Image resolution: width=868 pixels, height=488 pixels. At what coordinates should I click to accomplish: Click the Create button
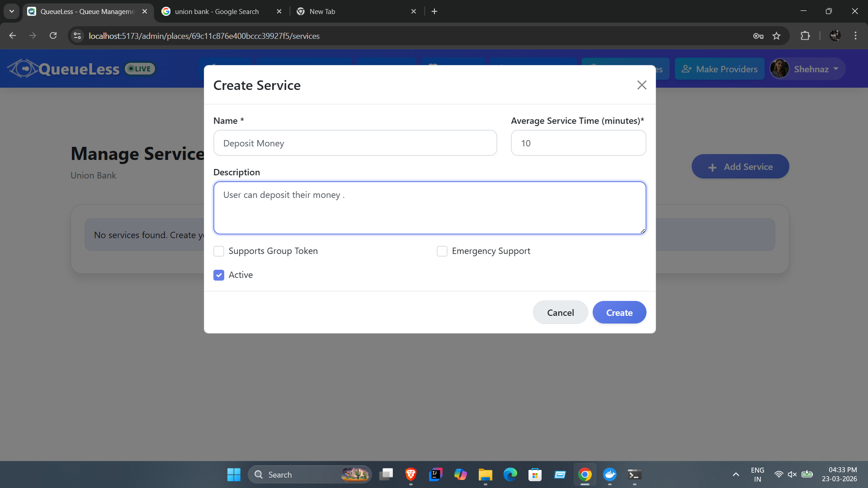[x=619, y=313]
